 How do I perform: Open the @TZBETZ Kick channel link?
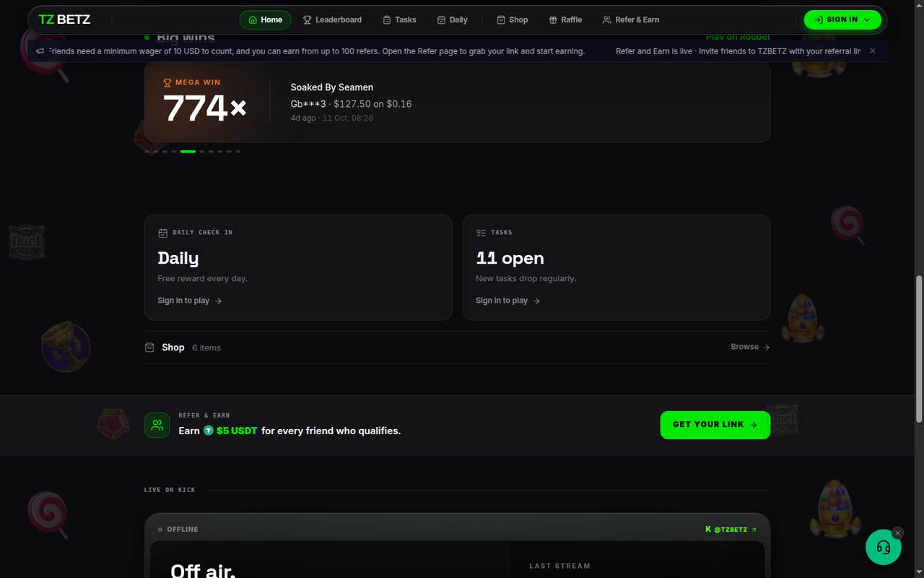coord(731,530)
